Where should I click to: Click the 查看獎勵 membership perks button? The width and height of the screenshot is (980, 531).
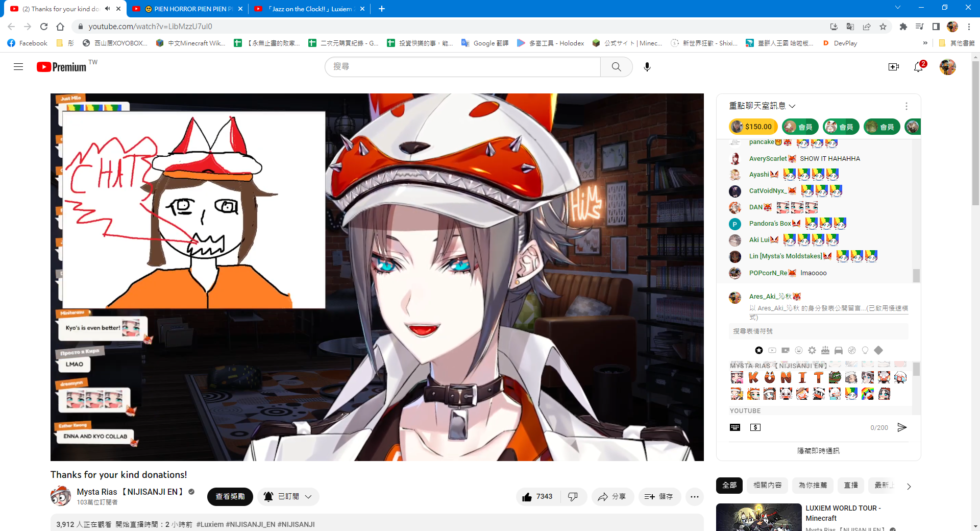(230, 497)
